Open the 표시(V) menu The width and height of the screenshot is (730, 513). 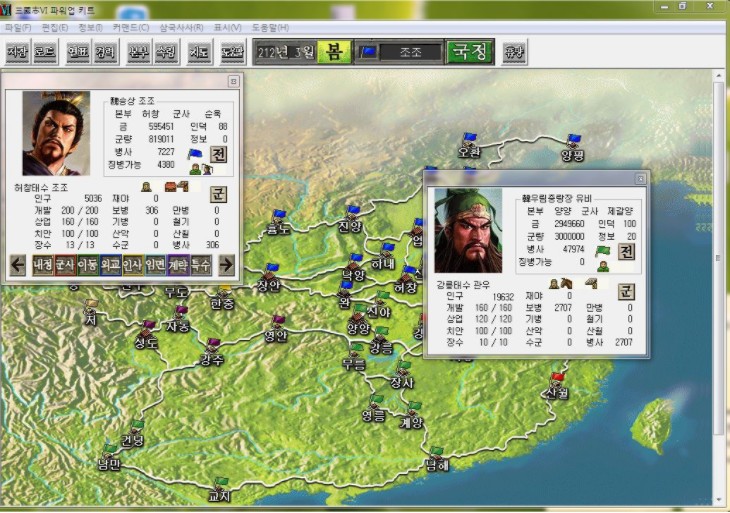[x=227, y=28]
